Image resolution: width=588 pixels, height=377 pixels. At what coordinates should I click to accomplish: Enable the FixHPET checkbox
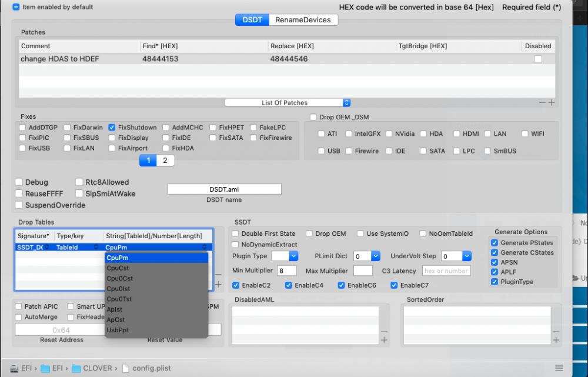click(x=213, y=128)
